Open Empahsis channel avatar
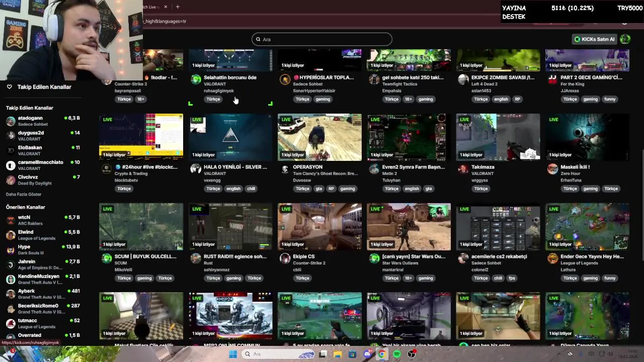The width and height of the screenshot is (644, 362). 374,79
